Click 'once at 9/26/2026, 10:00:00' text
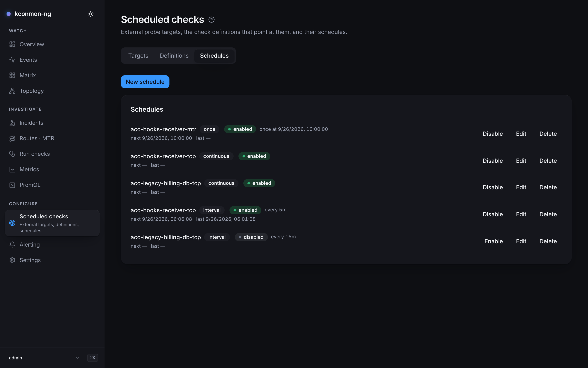Image resolution: width=588 pixels, height=368 pixels. tap(294, 129)
